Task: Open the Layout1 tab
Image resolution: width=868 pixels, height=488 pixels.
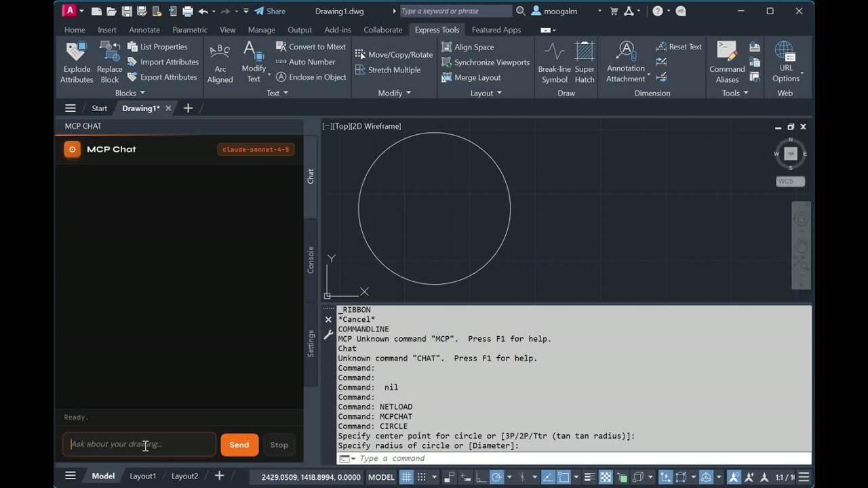Action: 142,476
